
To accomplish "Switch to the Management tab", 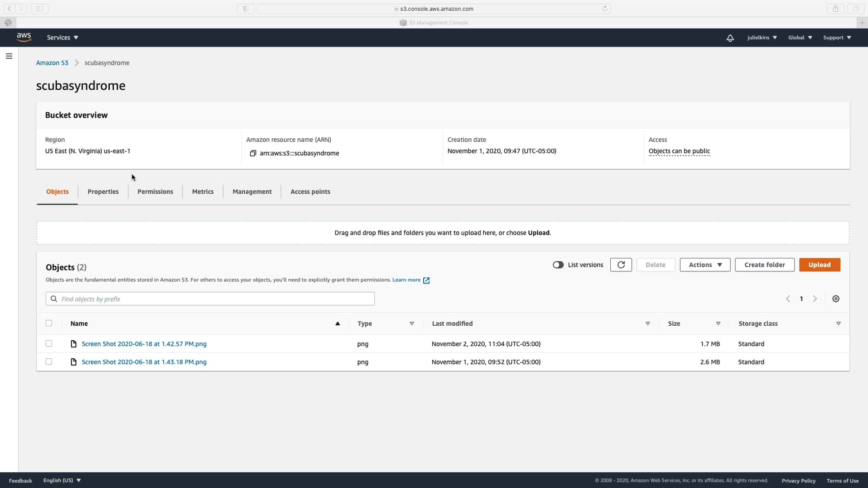I will tap(252, 191).
